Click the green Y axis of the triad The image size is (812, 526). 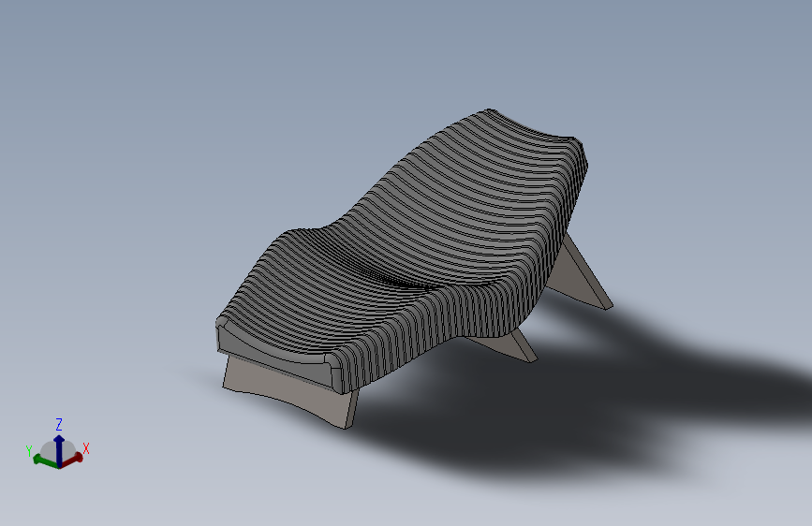point(45,460)
